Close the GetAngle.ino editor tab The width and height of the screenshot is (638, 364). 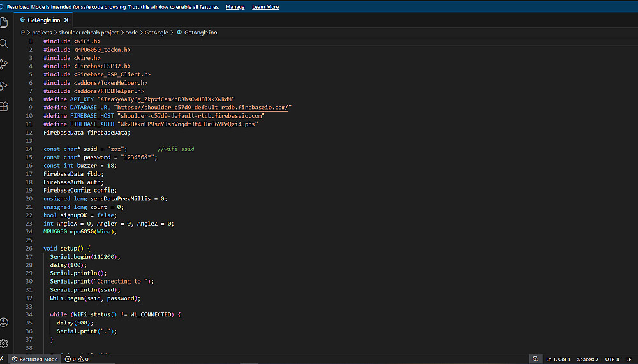(x=66, y=20)
